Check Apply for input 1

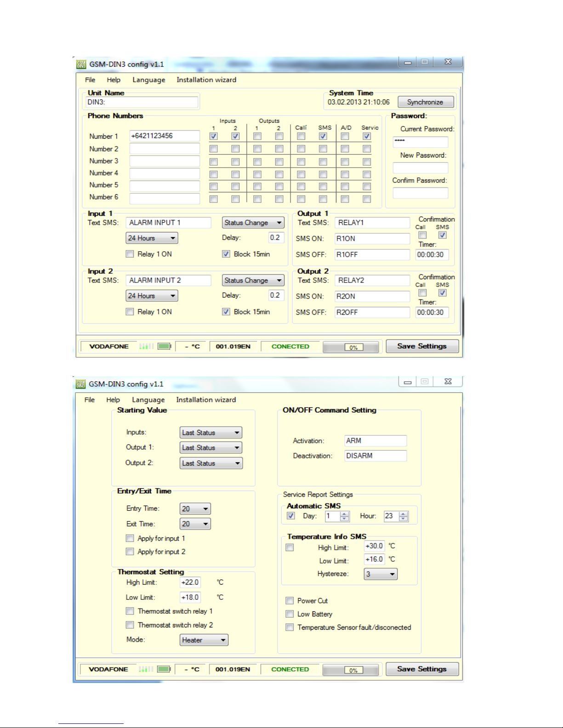130,538
